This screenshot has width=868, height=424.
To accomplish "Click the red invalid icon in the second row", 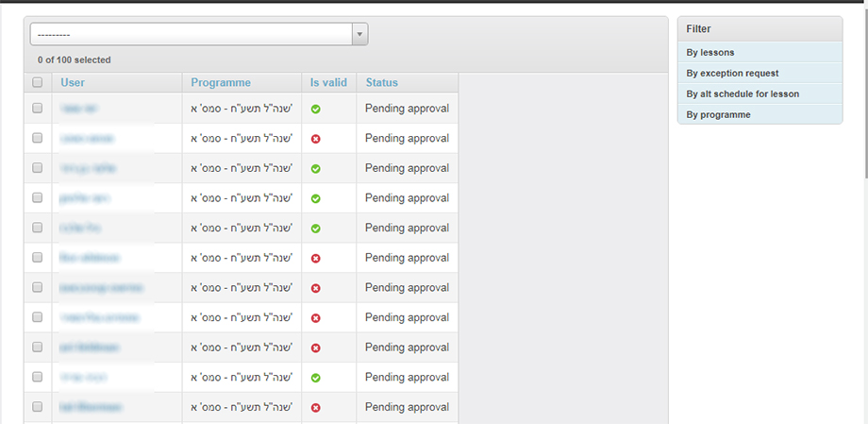I will [x=315, y=139].
